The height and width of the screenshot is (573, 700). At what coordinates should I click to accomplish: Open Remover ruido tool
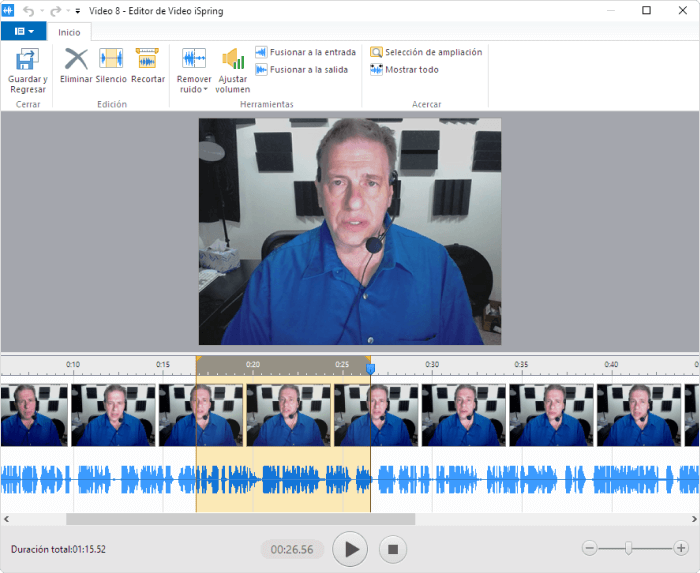point(194,71)
